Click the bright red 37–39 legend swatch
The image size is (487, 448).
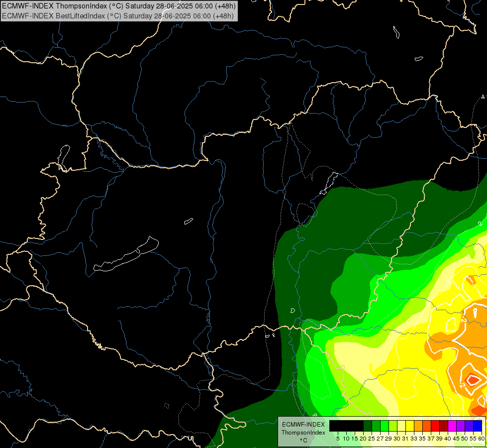[435, 426]
